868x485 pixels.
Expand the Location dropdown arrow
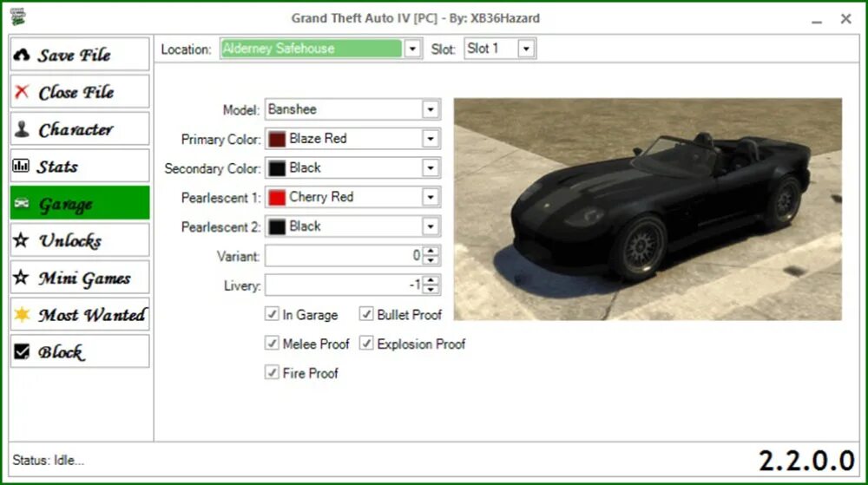[x=412, y=49]
